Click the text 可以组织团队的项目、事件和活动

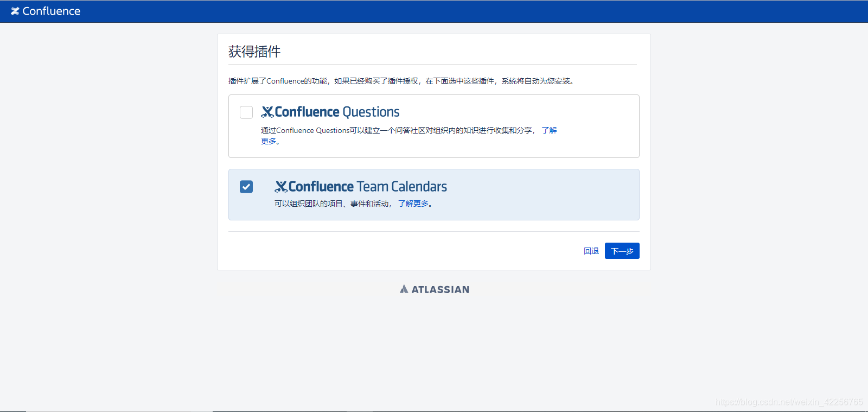[x=332, y=204]
